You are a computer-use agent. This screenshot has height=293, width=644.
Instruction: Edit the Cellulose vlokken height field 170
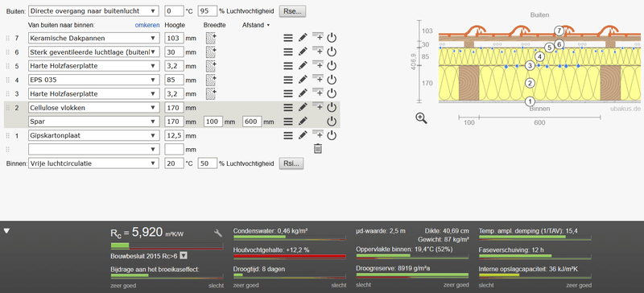pos(174,108)
